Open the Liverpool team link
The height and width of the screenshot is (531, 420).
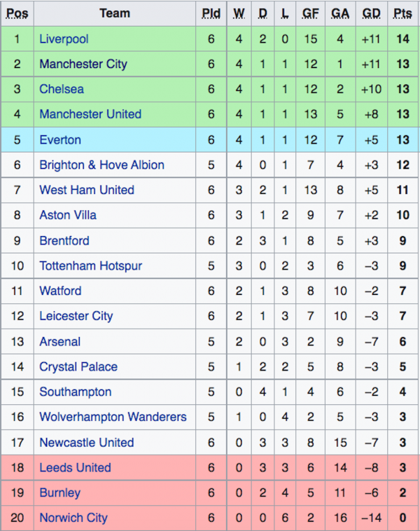point(64,39)
